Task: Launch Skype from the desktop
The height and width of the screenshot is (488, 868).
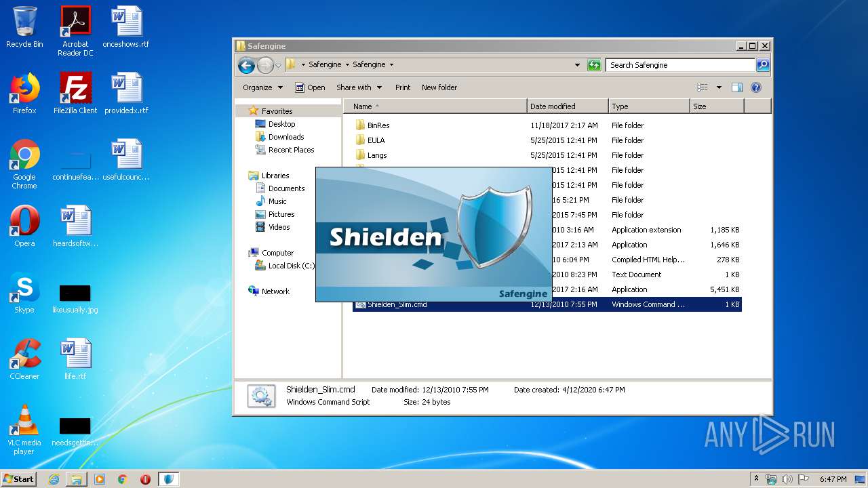Action: pyautogui.click(x=24, y=293)
